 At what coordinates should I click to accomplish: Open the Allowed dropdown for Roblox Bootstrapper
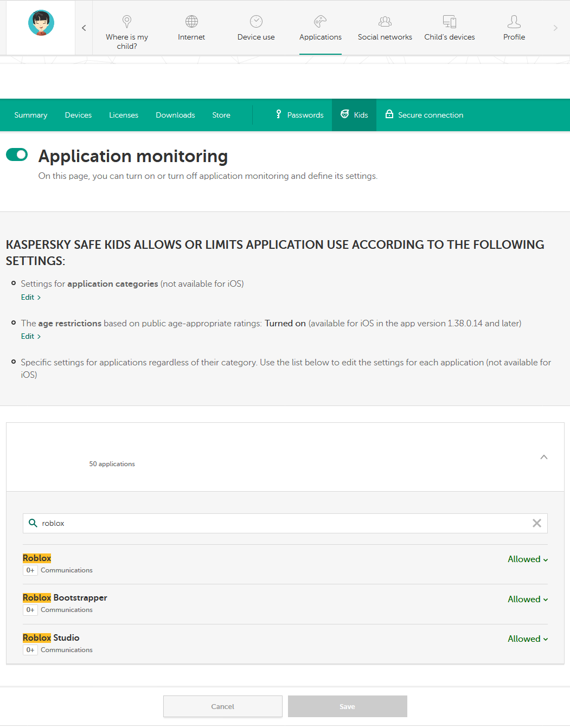coord(527,600)
